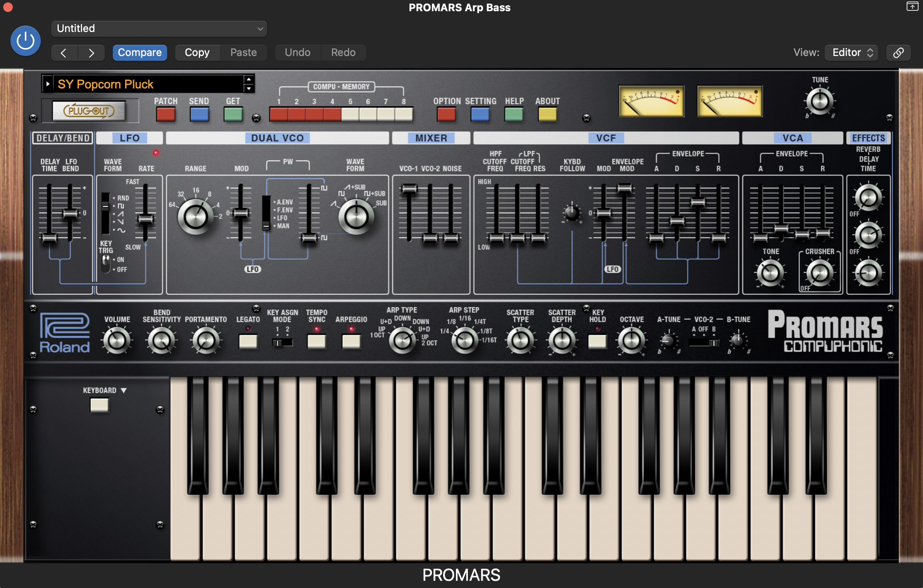Select Compu-Memory slot 2
This screenshot has height=588, width=923.
(297, 114)
